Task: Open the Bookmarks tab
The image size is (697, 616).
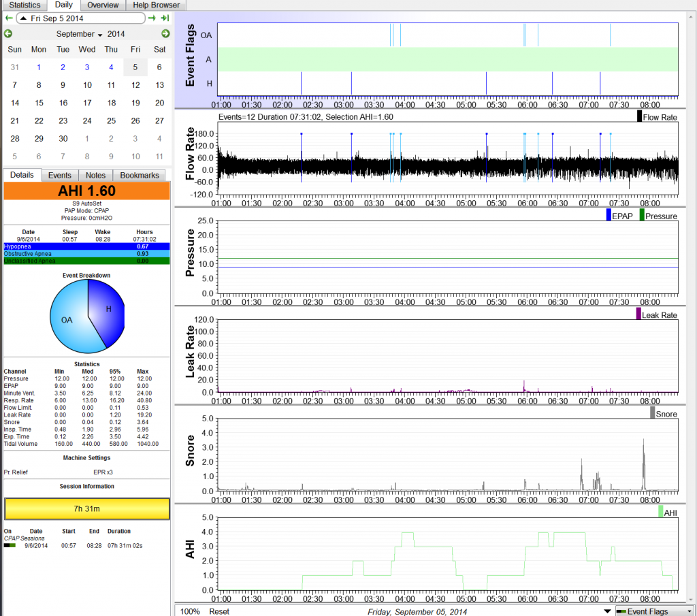Action: 139,175
